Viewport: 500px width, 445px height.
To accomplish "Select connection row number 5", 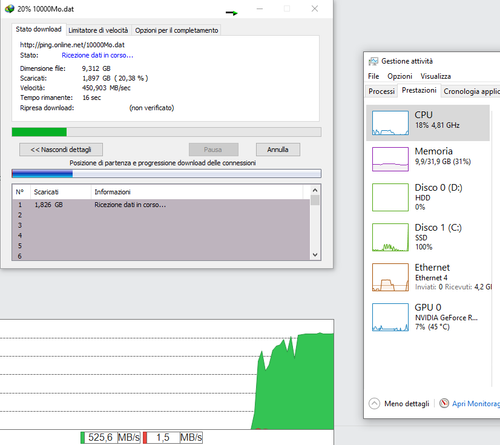I will click(x=161, y=246).
